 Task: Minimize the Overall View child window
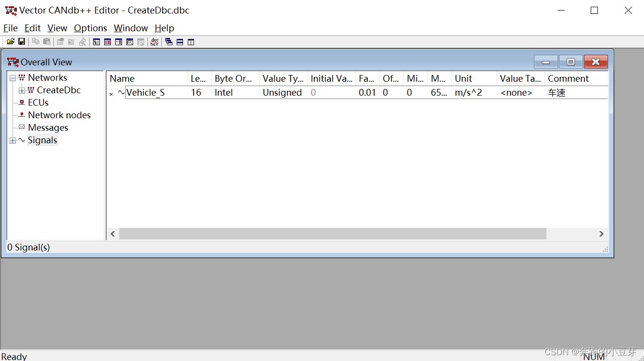546,62
